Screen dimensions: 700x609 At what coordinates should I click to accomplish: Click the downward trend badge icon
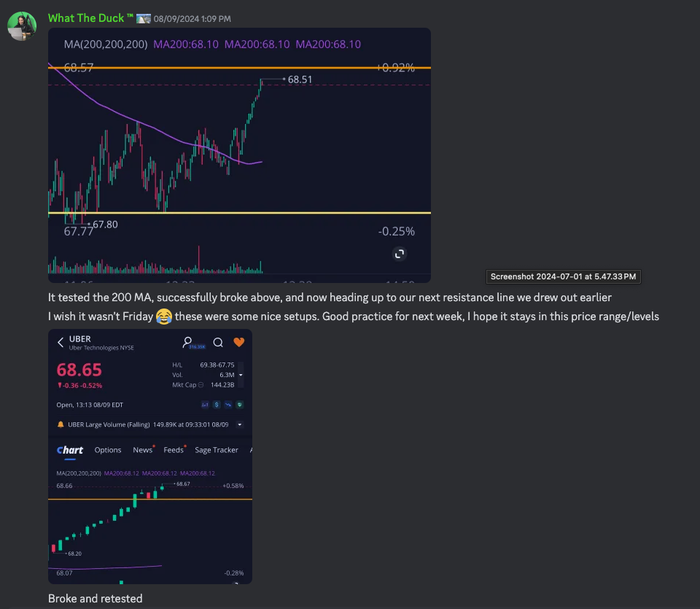pyautogui.click(x=228, y=405)
